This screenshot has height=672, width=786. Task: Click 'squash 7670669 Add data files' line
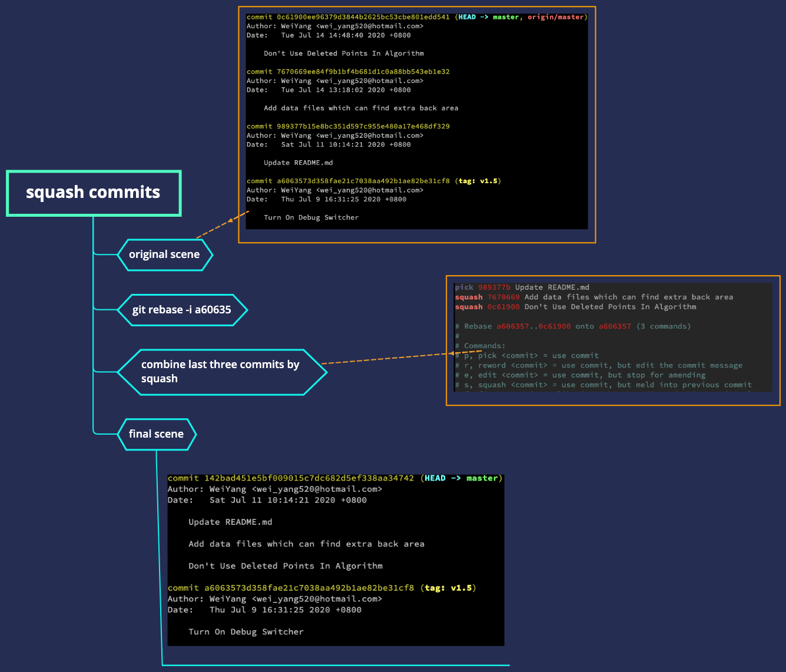[594, 297]
